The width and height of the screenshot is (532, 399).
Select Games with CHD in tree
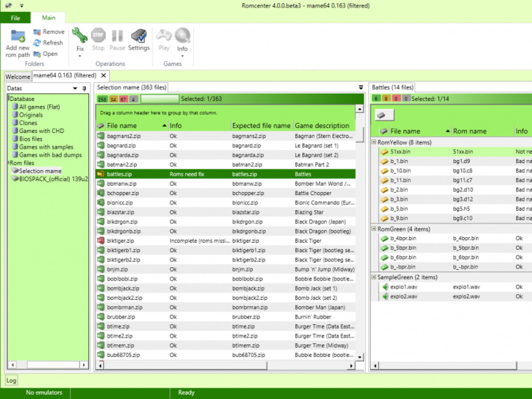click(x=41, y=131)
